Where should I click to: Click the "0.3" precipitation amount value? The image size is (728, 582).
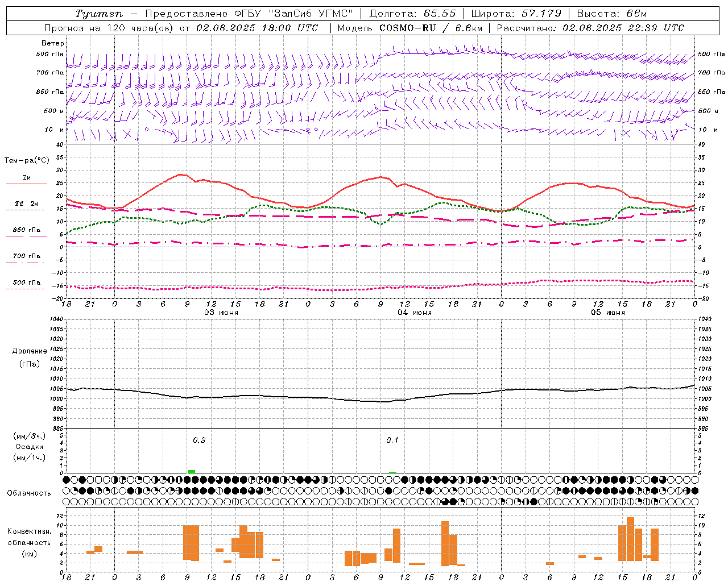(199, 440)
